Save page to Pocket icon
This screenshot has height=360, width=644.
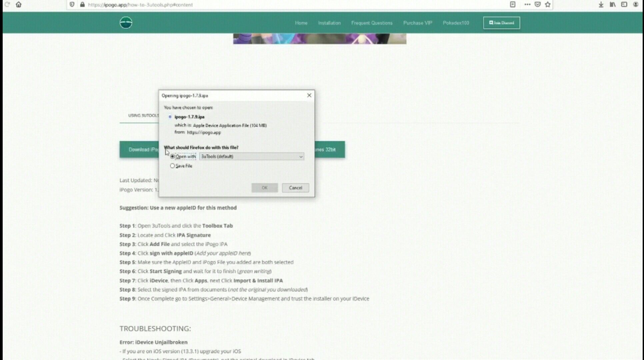[x=537, y=5]
